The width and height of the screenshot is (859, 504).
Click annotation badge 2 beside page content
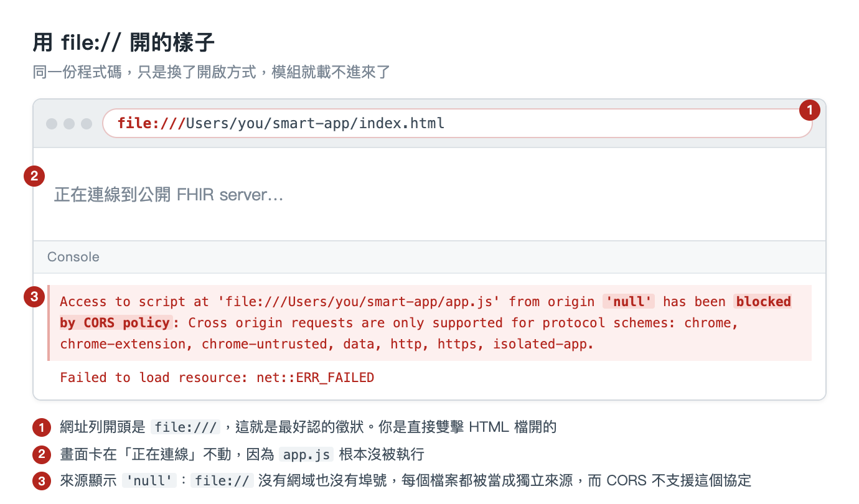point(34,176)
